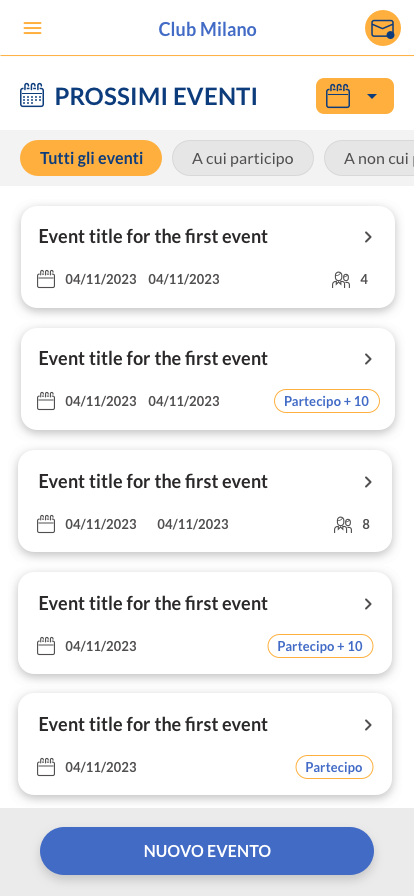This screenshot has height=896, width=414.
Task: Select the A non cui filter chip
Action: coord(369,158)
